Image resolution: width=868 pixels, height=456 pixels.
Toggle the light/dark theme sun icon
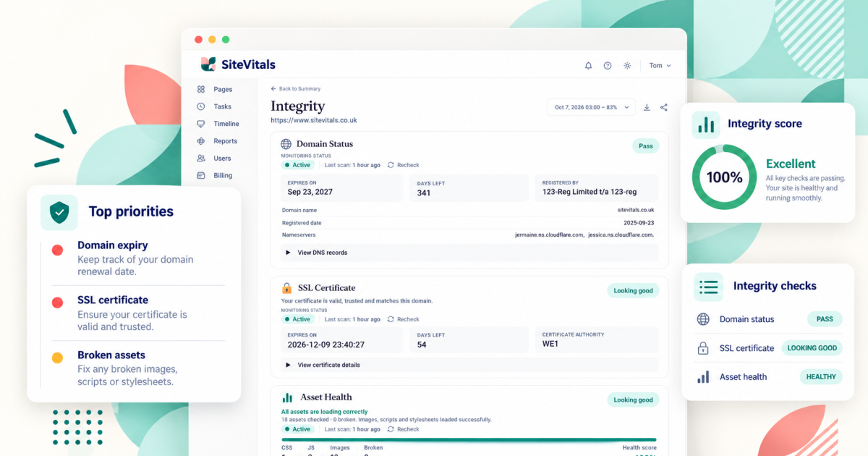(627, 65)
